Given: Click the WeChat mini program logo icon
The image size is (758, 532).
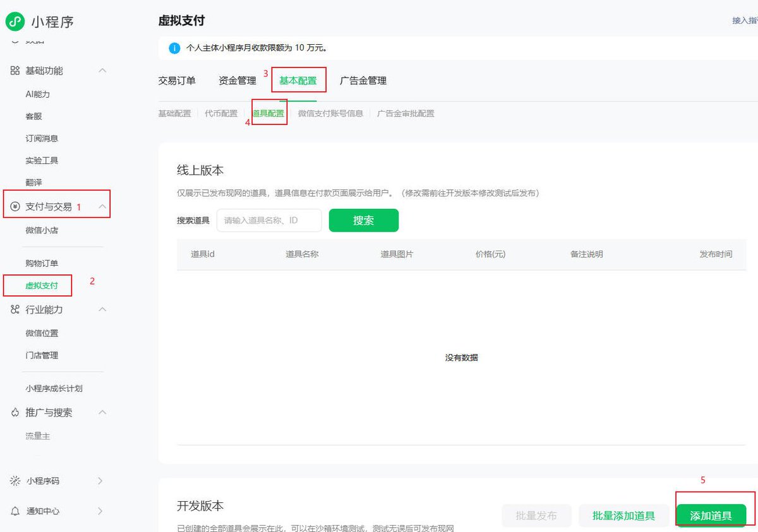Looking at the screenshot, I should coord(15,21).
